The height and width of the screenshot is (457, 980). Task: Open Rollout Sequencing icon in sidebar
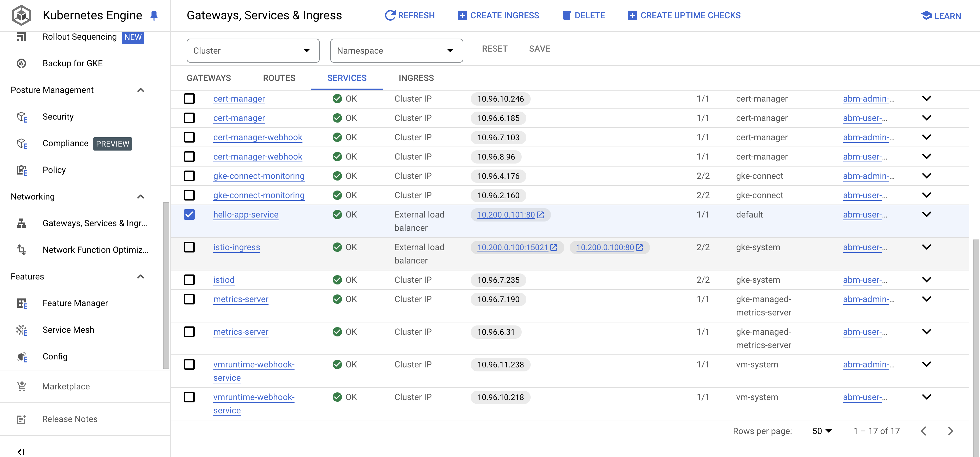[x=21, y=37]
